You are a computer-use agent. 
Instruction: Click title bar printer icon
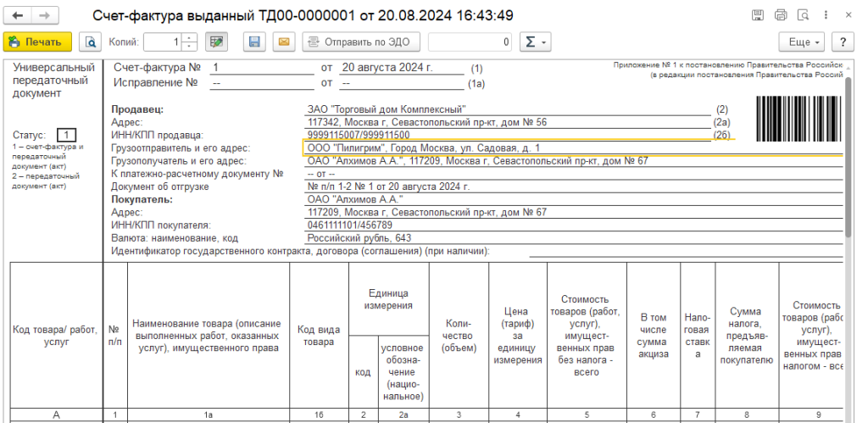point(780,15)
